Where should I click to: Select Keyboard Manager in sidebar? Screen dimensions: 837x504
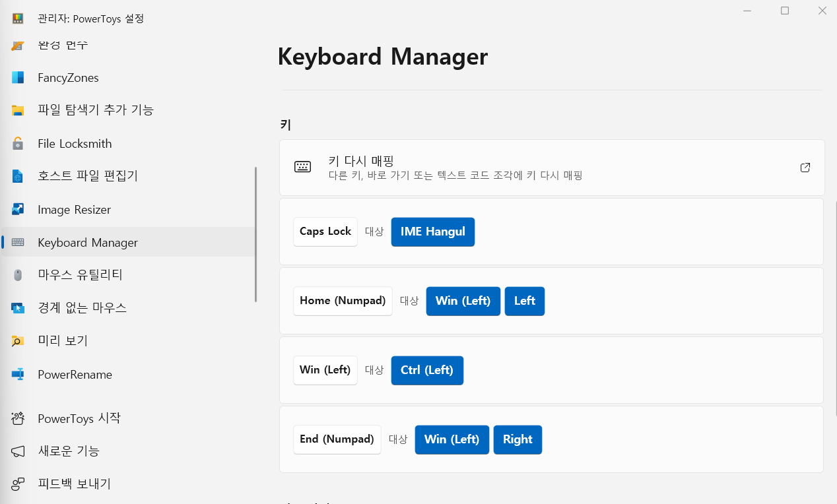coord(129,242)
